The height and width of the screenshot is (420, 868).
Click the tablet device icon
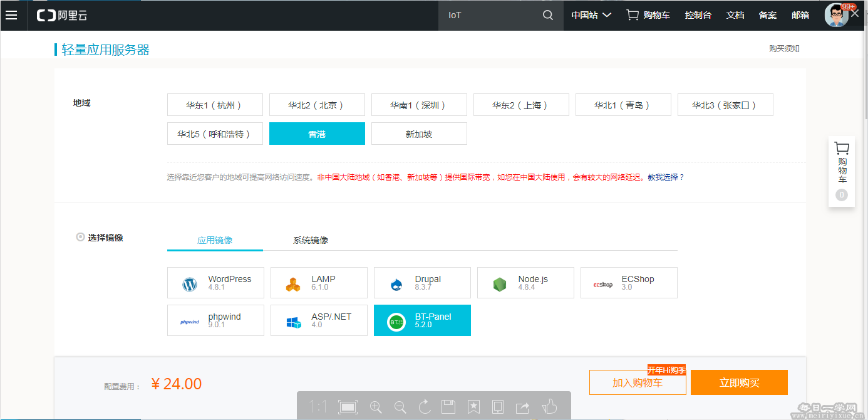pos(498,407)
